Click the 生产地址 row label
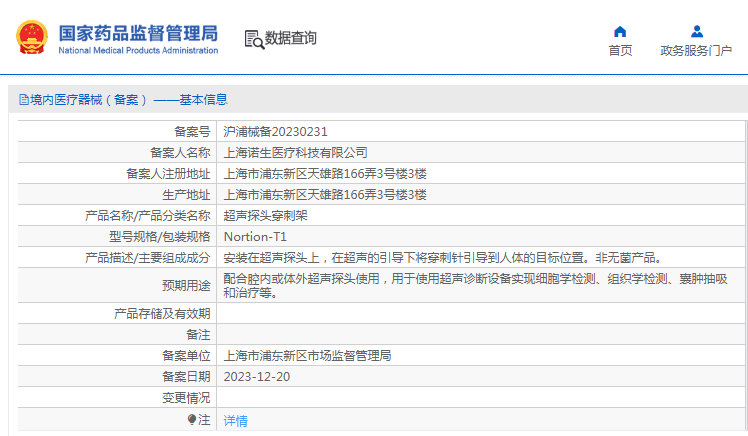Viewport: 748px width, 436px height. 187,195
